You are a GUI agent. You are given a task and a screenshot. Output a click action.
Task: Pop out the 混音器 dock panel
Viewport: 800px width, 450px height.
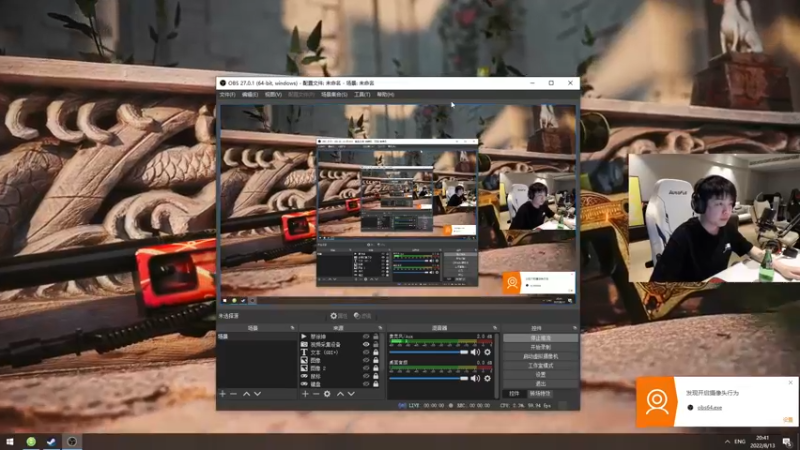[495, 328]
